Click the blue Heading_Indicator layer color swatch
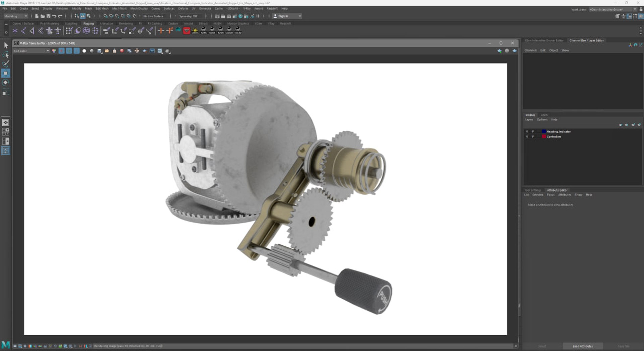 tap(544, 132)
